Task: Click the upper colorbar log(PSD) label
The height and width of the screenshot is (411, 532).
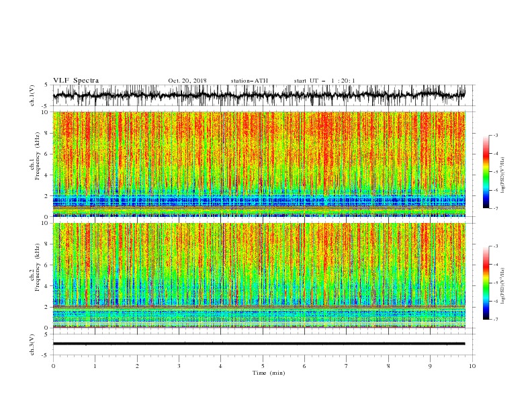Action: point(502,175)
